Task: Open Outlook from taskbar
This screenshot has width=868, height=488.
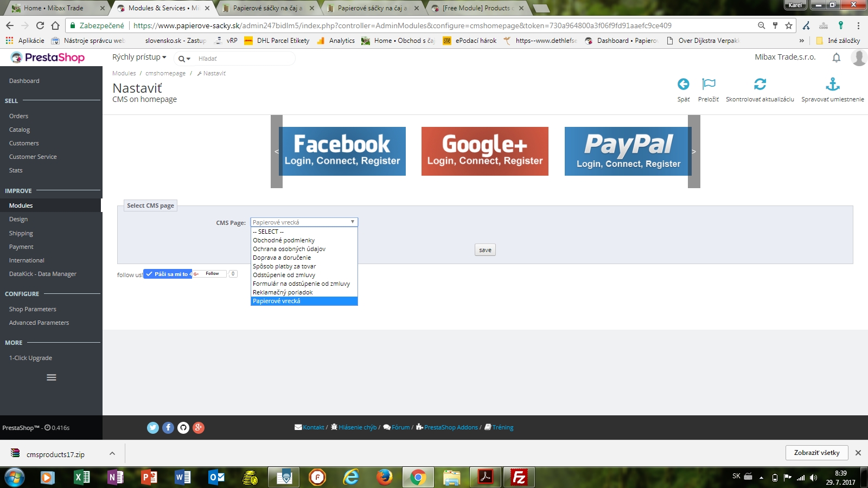Action: click(216, 477)
